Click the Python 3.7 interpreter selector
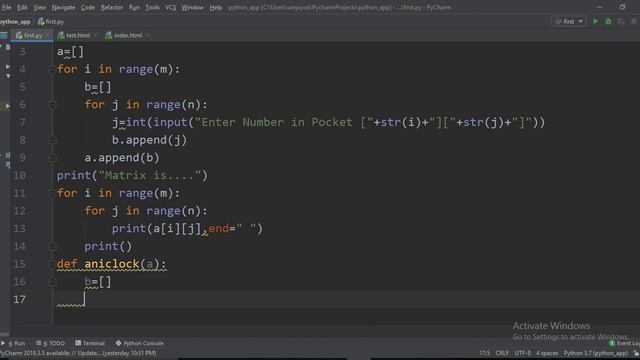 596,353
